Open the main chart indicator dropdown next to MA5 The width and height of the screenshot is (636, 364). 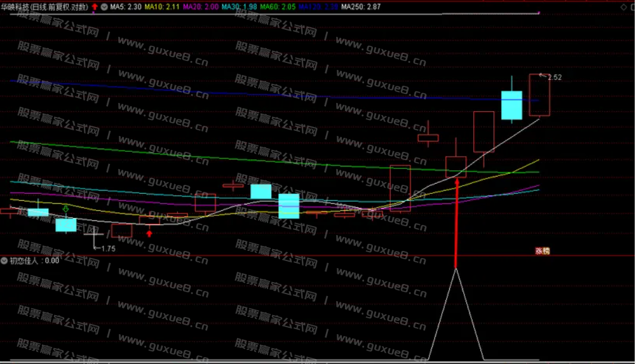[104, 7]
